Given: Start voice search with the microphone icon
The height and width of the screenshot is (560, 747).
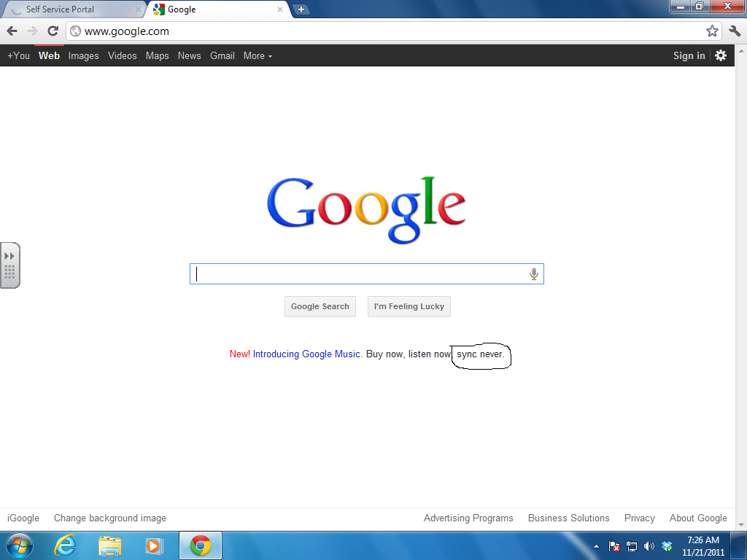Looking at the screenshot, I should click(x=533, y=274).
